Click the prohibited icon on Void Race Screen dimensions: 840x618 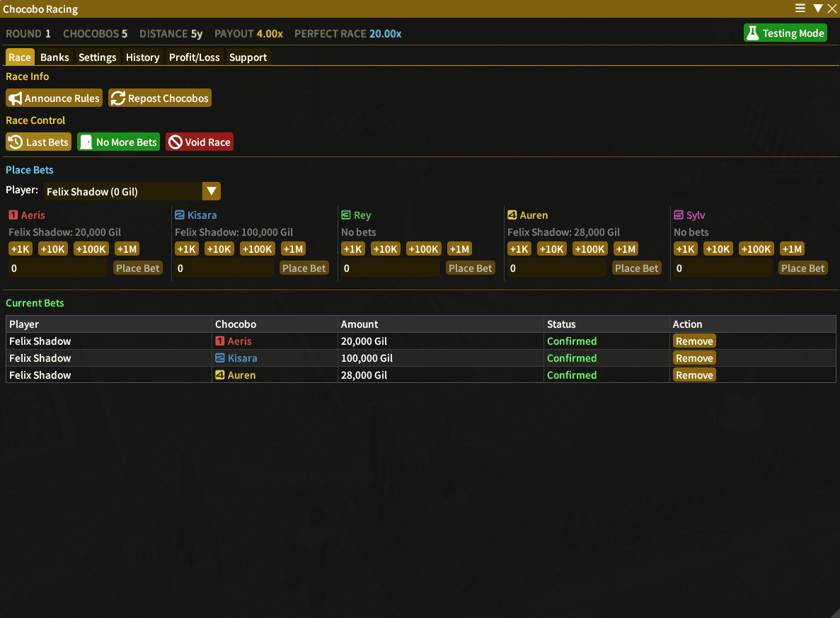pyautogui.click(x=176, y=142)
